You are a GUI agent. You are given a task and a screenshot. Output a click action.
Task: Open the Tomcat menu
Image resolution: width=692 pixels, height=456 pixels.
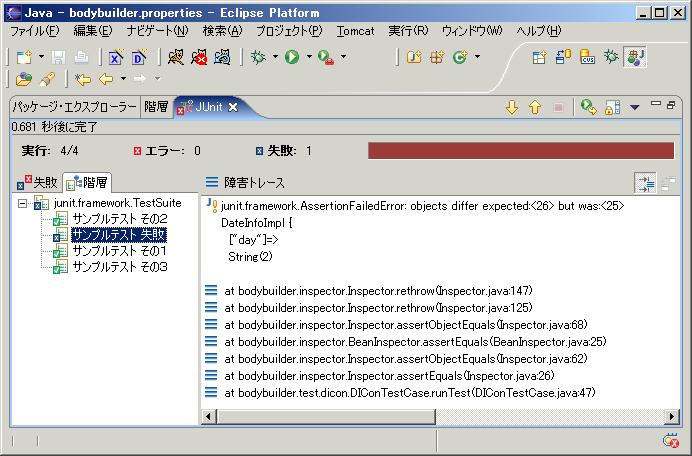tap(356, 31)
